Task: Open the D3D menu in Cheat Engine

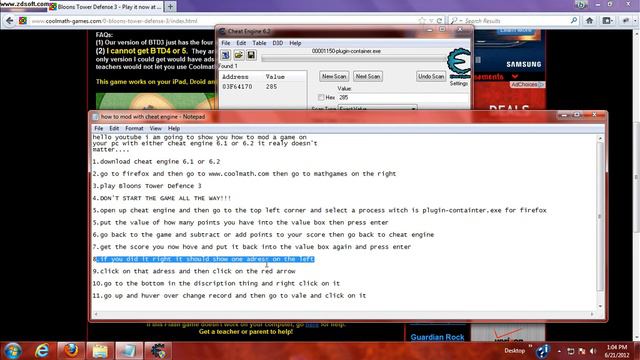Action: click(278, 43)
